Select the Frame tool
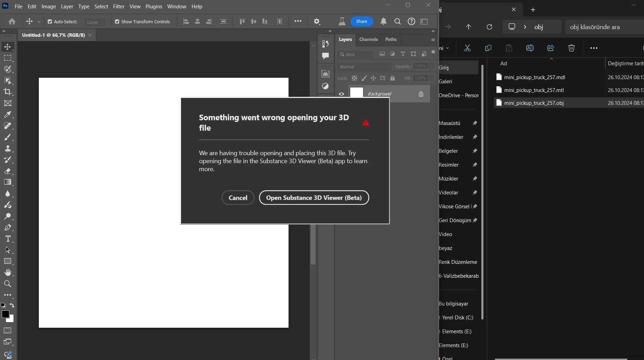Image resolution: width=644 pixels, height=360 pixels. point(8,103)
